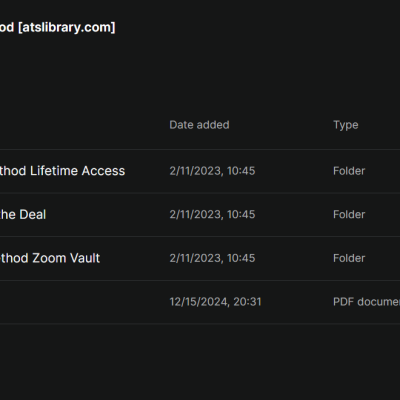The width and height of the screenshot is (400, 400).
Task: Open the Zoom Vault folder
Action: (50, 258)
